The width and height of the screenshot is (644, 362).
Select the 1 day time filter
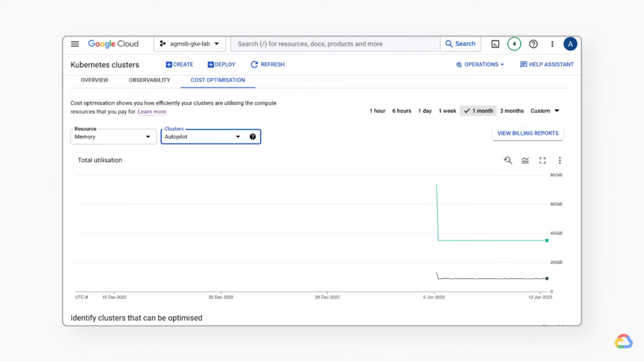pyautogui.click(x=425, y=111)
